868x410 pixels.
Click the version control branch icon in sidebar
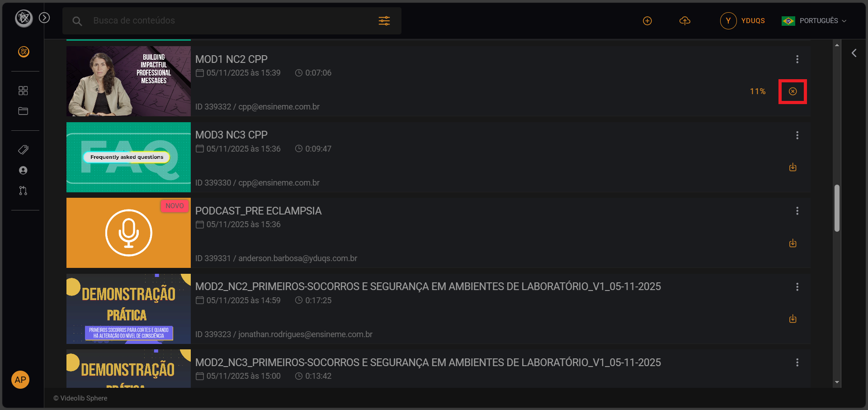[23, 191]
